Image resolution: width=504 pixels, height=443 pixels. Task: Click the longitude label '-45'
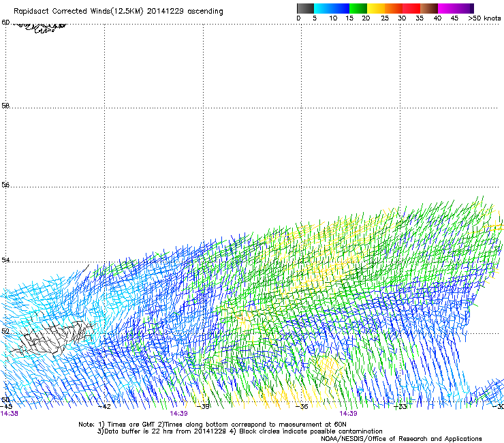(6, 406)
